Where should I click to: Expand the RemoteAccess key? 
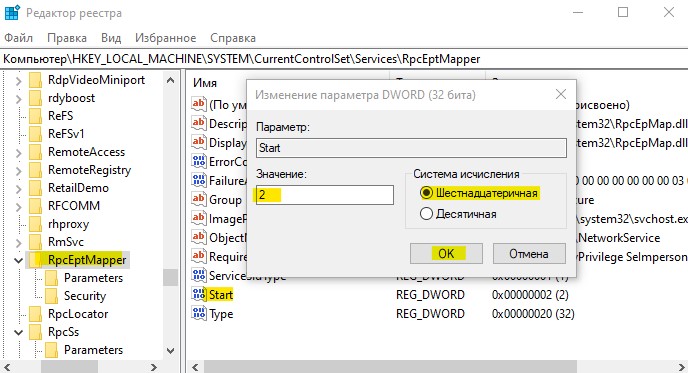click(x=18, y=153)
